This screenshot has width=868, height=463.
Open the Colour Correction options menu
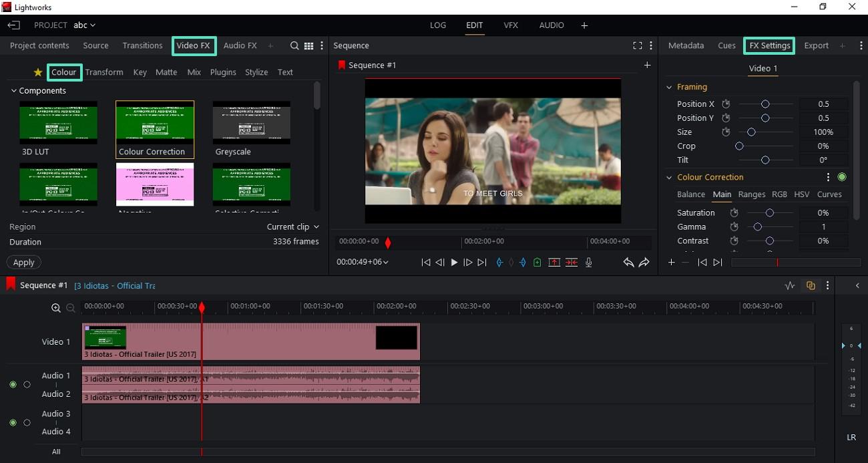pos(829,177)
